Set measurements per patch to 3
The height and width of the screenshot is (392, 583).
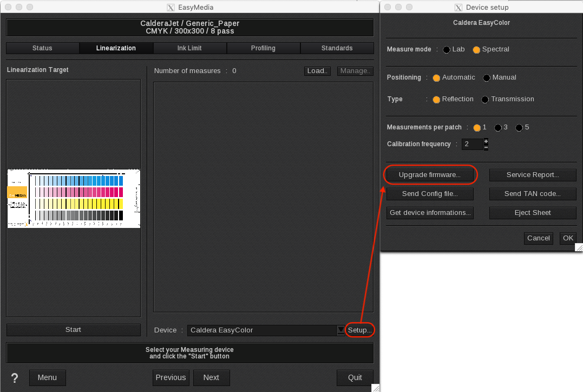[x=497, y=128]
